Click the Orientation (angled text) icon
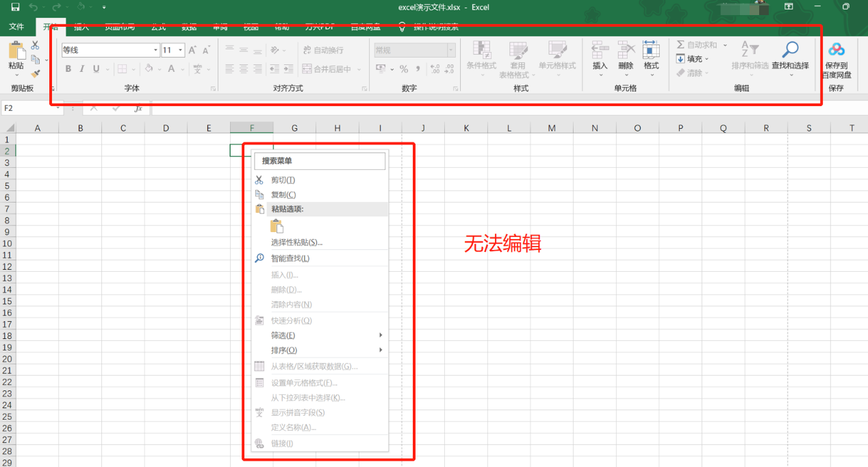This screenshot has height=467, width=868. tap(275, 50)
